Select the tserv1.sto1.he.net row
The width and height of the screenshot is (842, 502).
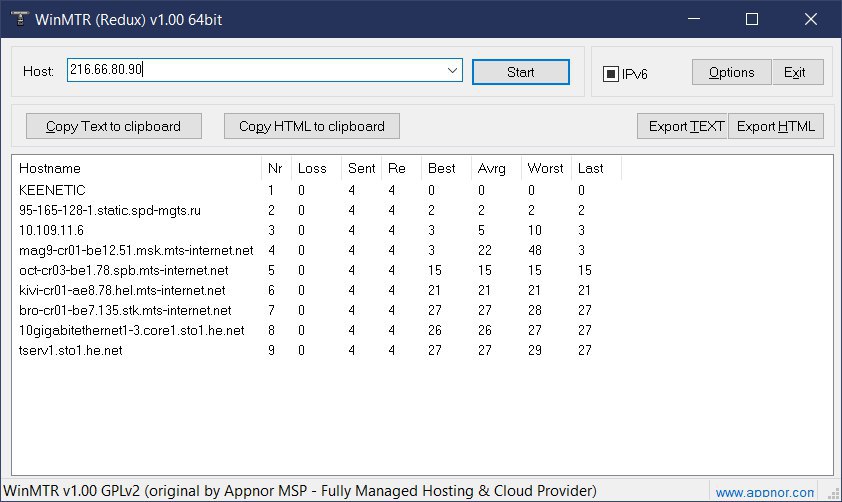click(x=317, y=350)
